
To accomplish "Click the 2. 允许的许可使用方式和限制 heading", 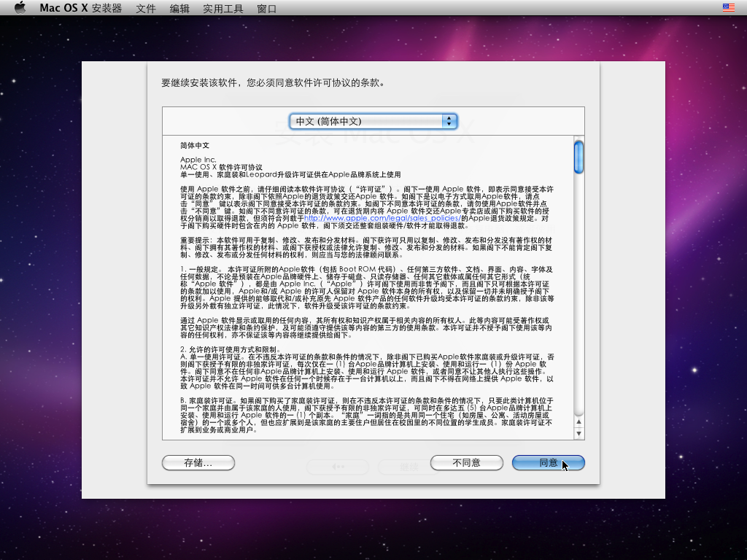I will [x=231, y=349].
